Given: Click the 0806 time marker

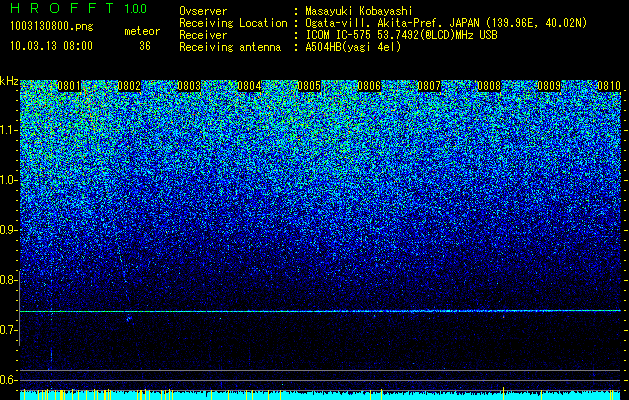Looking at the screenshot, I should pos(369,86).
